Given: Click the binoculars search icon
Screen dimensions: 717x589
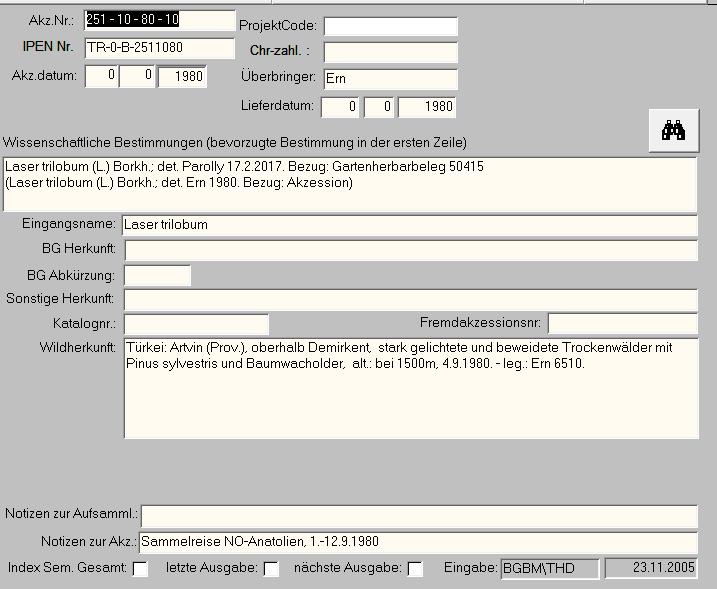Looking at the screenshot, I should pyautogui.click(x=673, y=131).
